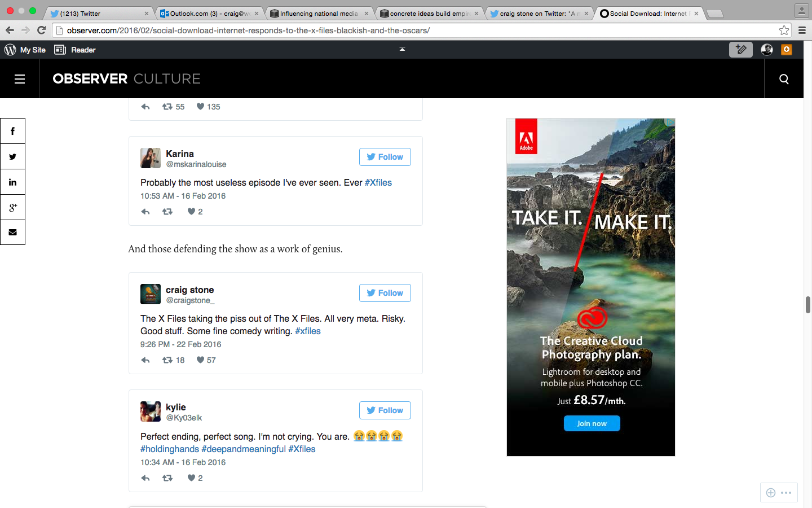Open the WordPress user profile avatar

tap(767, 50)
